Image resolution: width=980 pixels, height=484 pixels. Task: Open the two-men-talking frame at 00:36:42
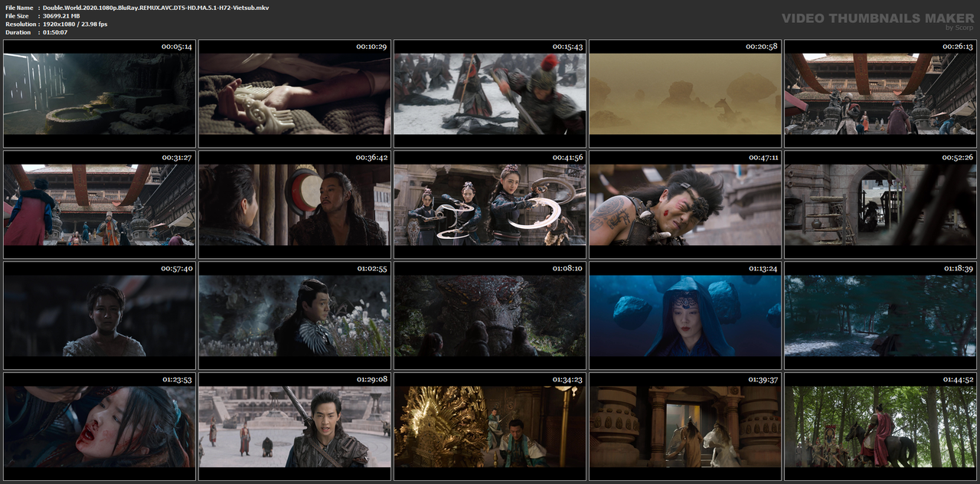(x=295, y=204)
